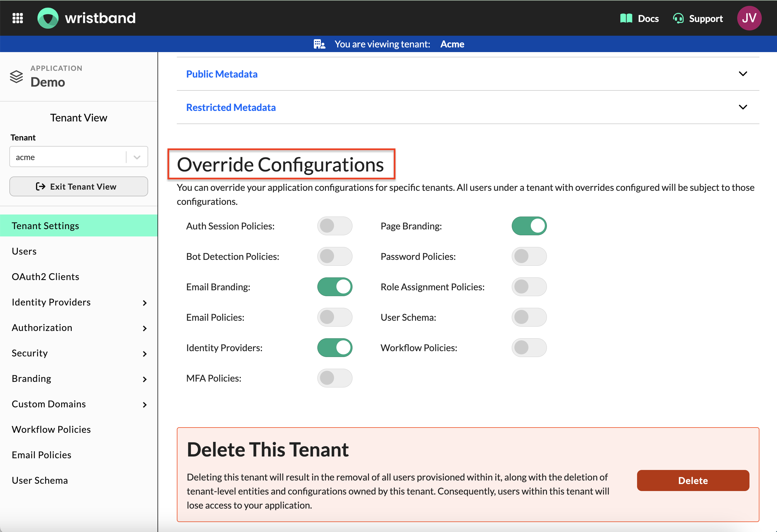Screen dimensions: 777x532
Task: Disable Page Branding override
Action: click(529, 226)
